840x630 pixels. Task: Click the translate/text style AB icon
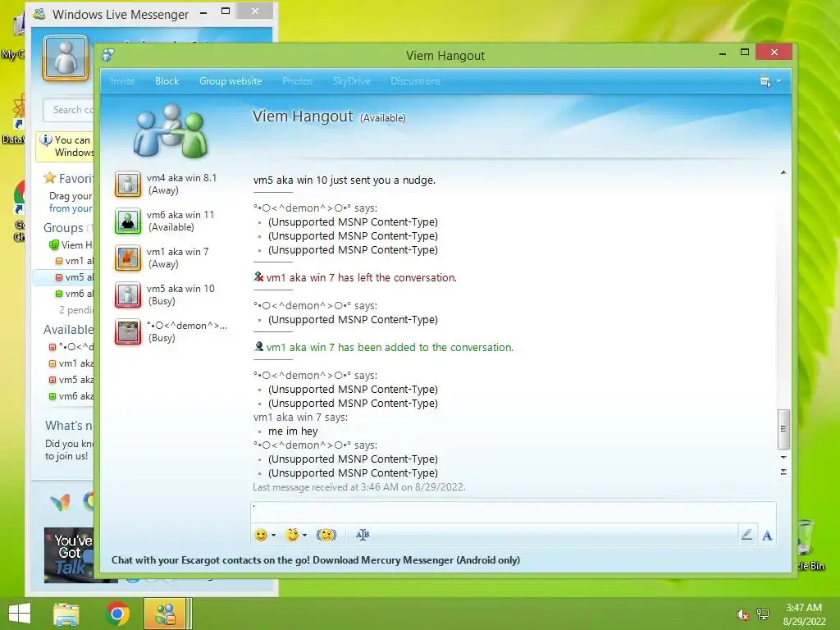pyautogui.click(x=363, y=535)
